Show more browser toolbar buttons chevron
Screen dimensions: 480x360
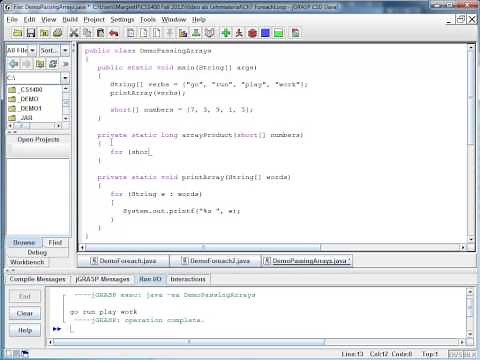[66, 64]
